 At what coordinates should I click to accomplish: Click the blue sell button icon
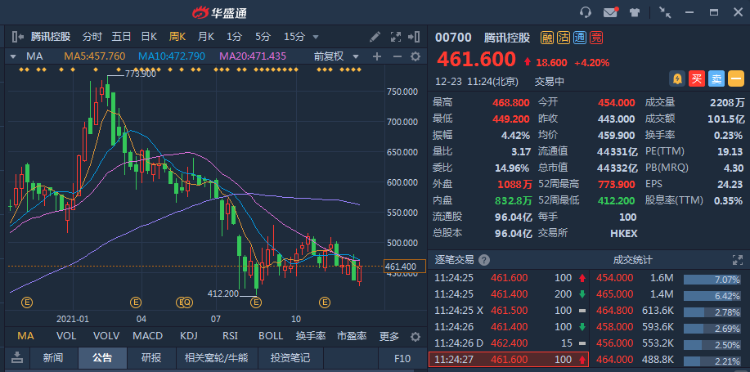point(717,79)
